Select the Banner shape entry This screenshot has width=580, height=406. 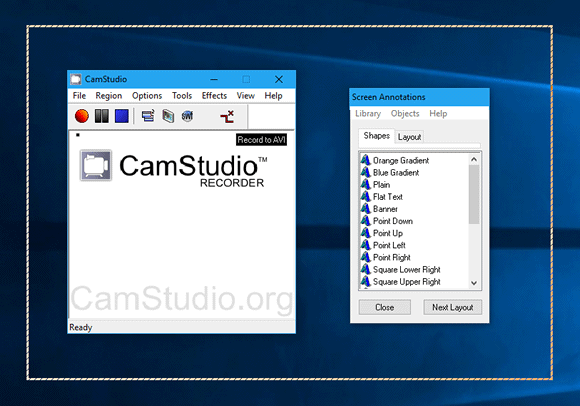379,209
